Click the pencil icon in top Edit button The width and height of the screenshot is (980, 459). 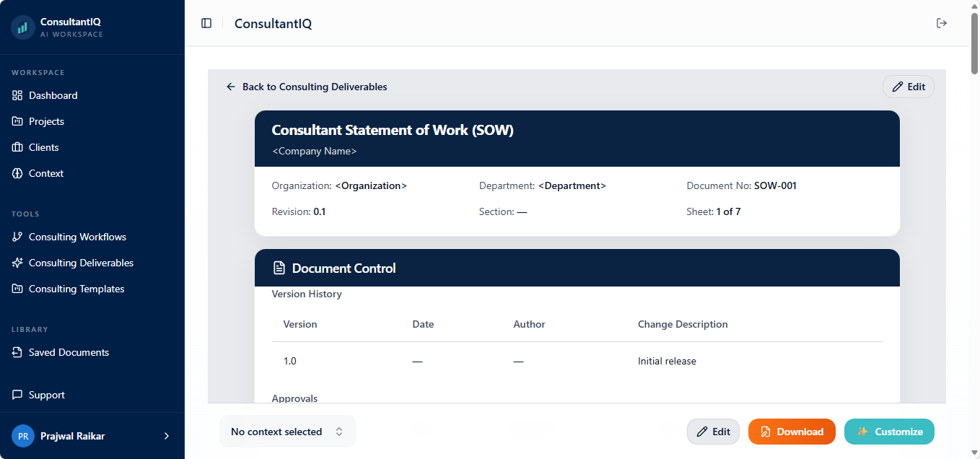tap(898, 87)
